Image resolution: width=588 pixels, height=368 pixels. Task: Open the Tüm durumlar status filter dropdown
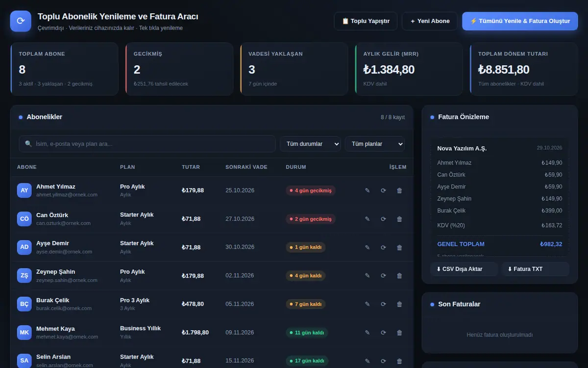pos(310,144)
